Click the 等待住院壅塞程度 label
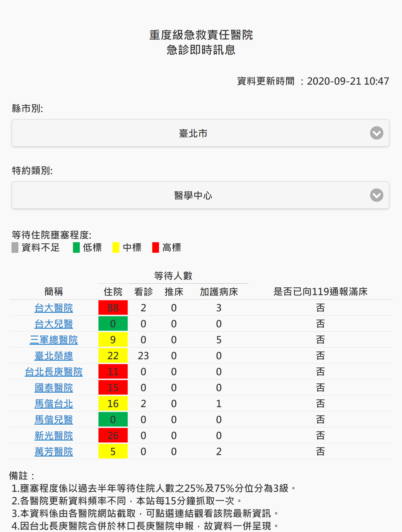The height and width of the screenshot is (532, 402). pyautogui.click(x=52, y=235)
